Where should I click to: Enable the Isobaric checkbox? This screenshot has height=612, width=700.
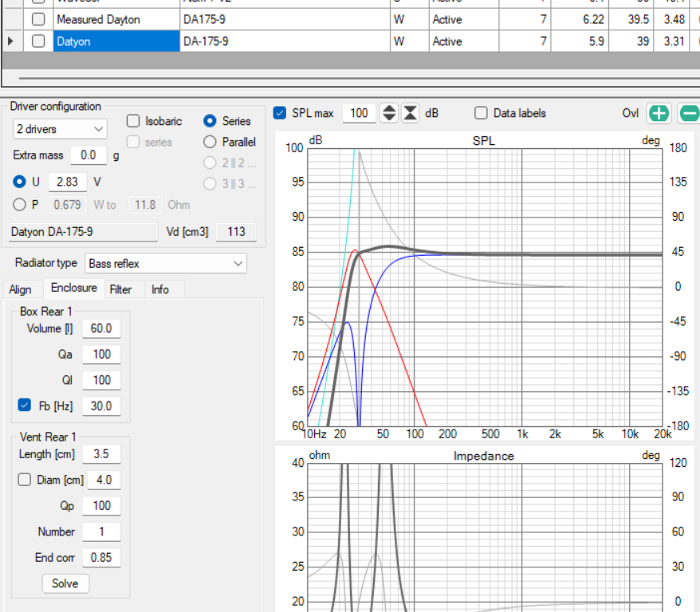pos(133,121)
